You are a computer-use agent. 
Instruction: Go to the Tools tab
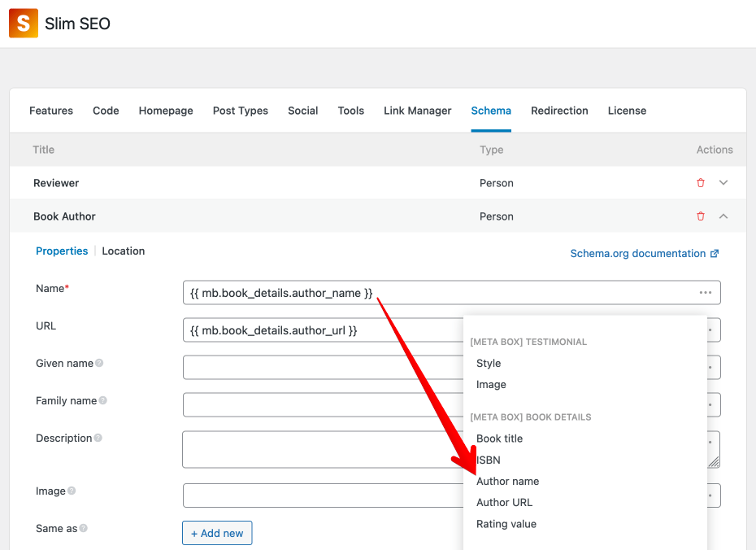tap(351, 111)
